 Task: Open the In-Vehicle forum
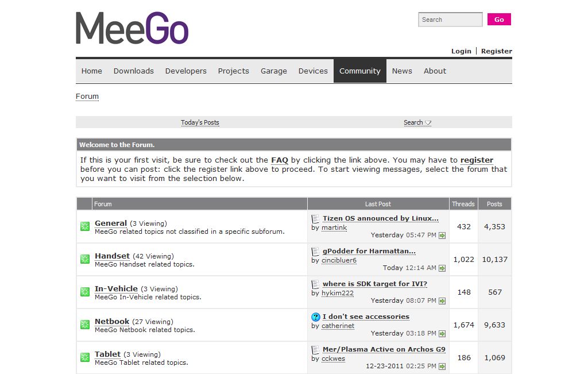(116, 288)
